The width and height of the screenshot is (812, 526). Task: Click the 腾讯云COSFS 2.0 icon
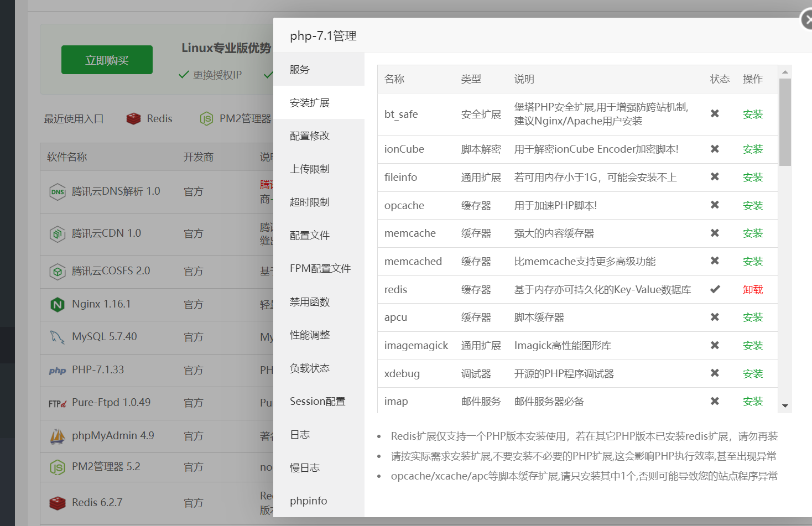click(57, 271)
